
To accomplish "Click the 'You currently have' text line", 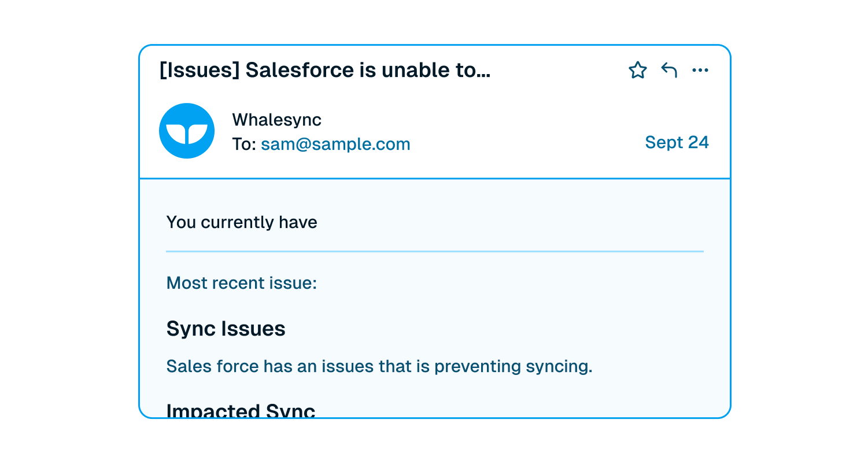I will [242, 222].
